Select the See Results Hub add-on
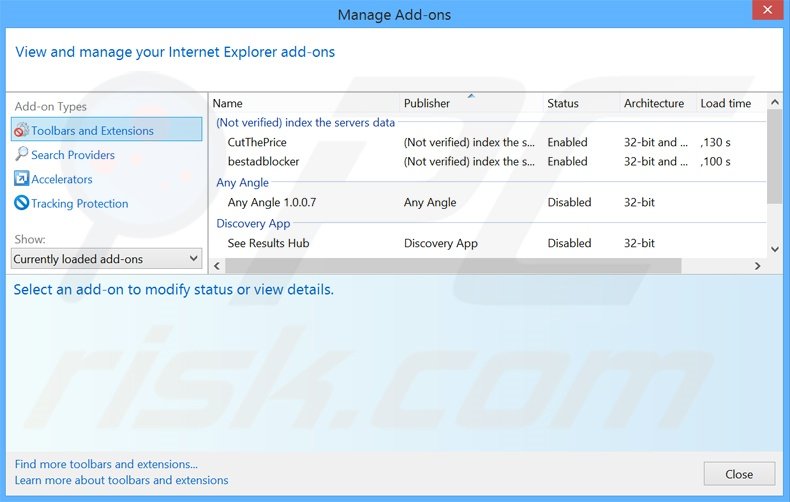This screenshot has height=502, width=790. point(489,243)
